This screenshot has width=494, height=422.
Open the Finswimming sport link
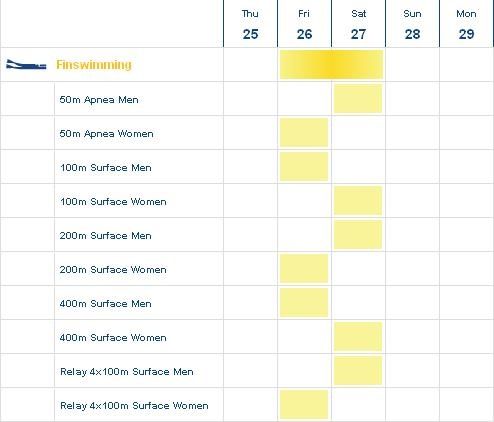point(94,65)
